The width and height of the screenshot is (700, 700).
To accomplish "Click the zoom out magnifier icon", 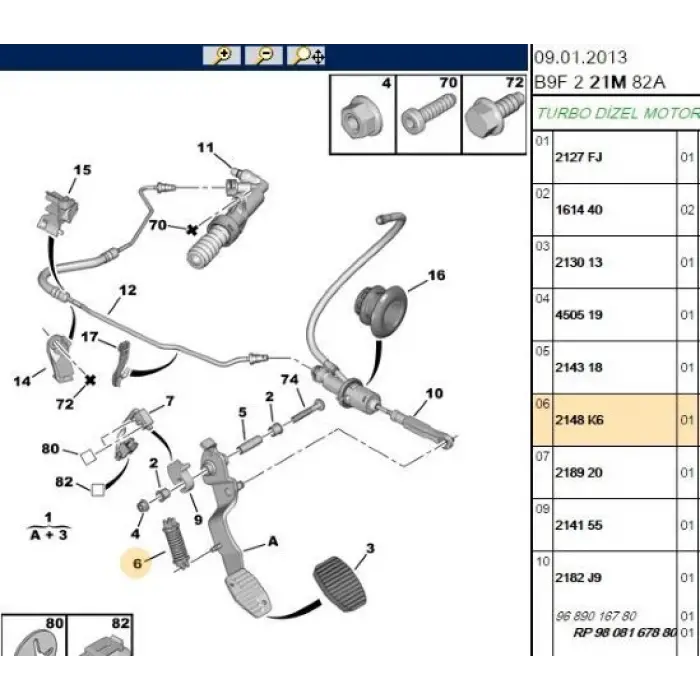I will tap(263, 55).
